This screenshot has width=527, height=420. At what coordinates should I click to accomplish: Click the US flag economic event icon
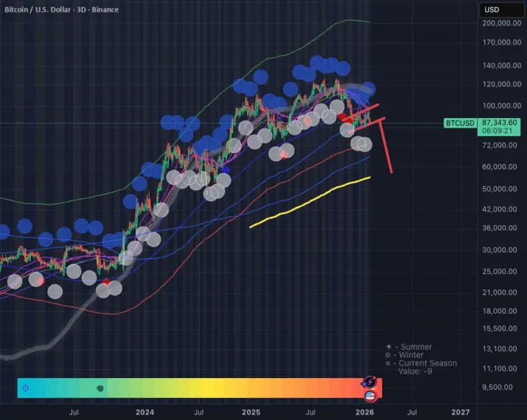(370, 396)
